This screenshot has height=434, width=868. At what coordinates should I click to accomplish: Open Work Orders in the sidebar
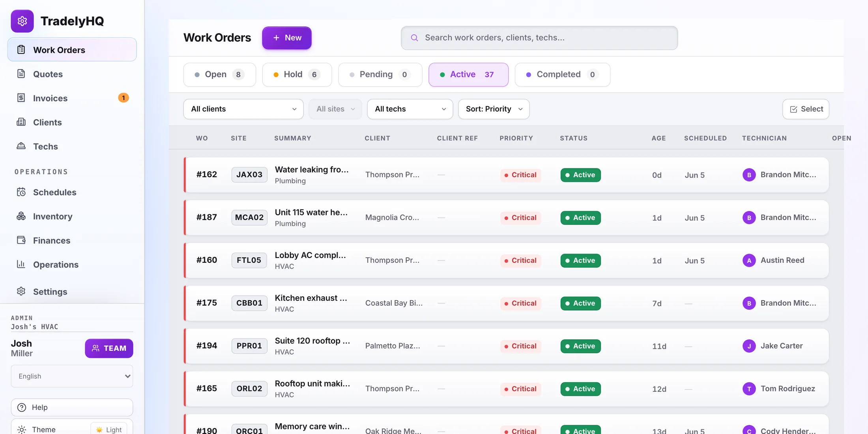coord(72,50)
